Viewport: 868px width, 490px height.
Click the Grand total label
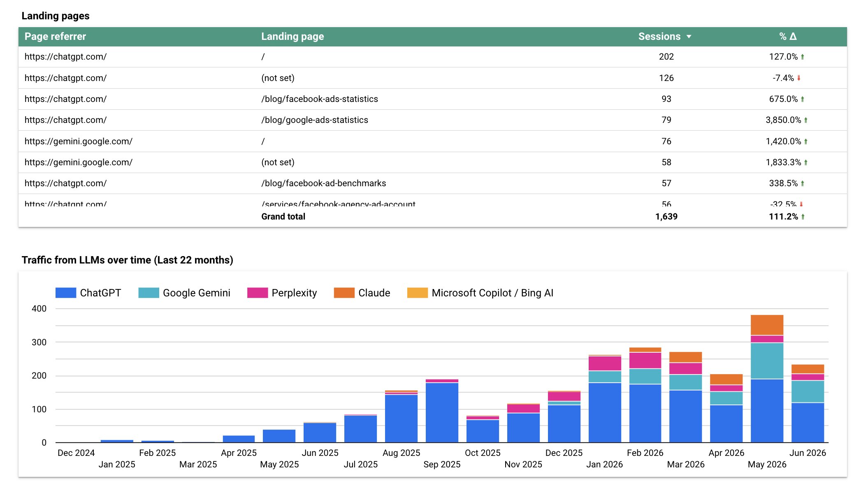(283, 217)
